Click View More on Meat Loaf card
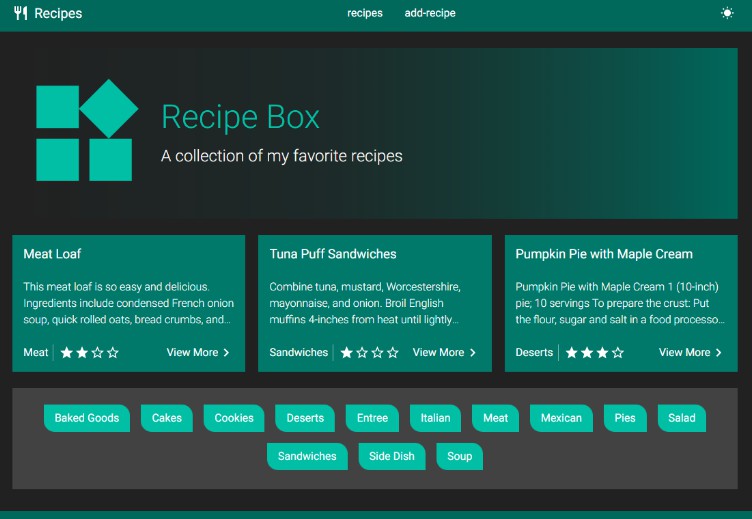752x519 pixels. [x=198, y=353]
